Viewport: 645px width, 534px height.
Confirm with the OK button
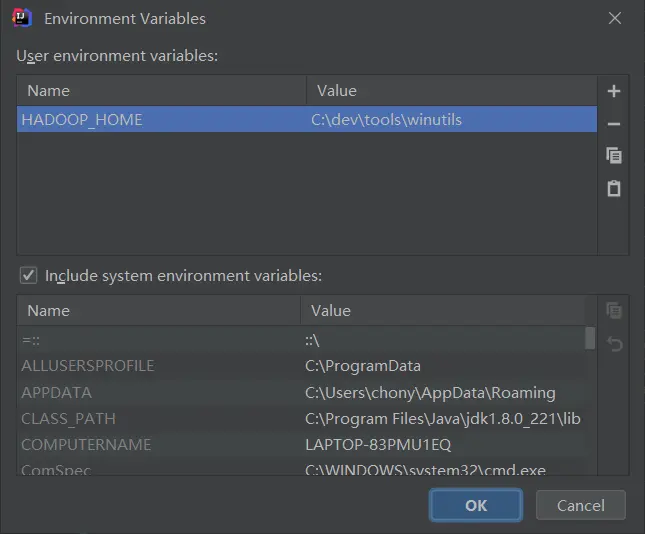click(x=476, y=505)
